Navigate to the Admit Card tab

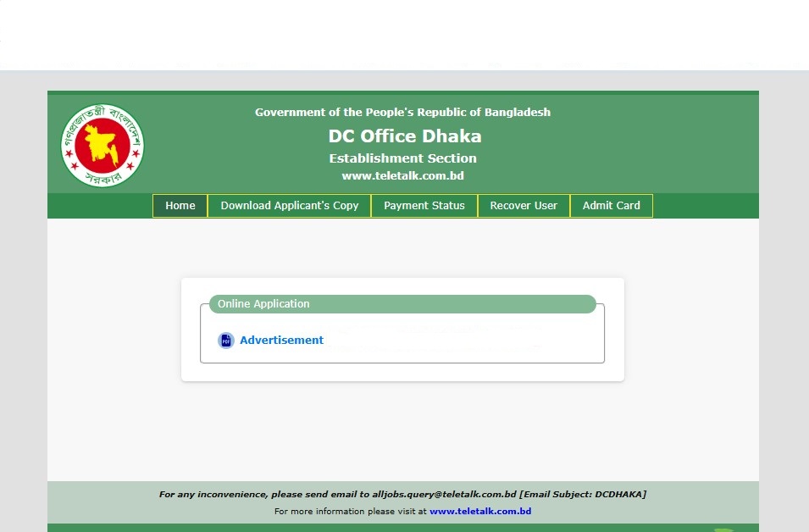click(611, 206)
